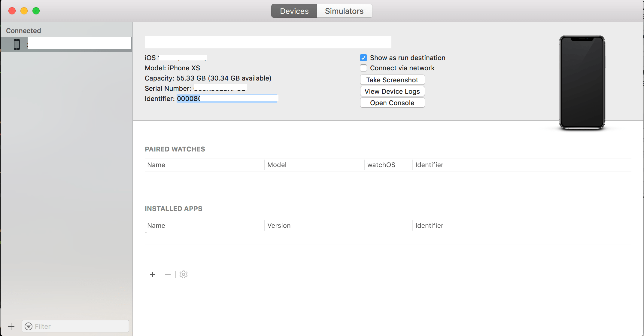This screenshot has height=336, width=644.
Task: Select the device Identifier value
Action: [x=227, y=99]
